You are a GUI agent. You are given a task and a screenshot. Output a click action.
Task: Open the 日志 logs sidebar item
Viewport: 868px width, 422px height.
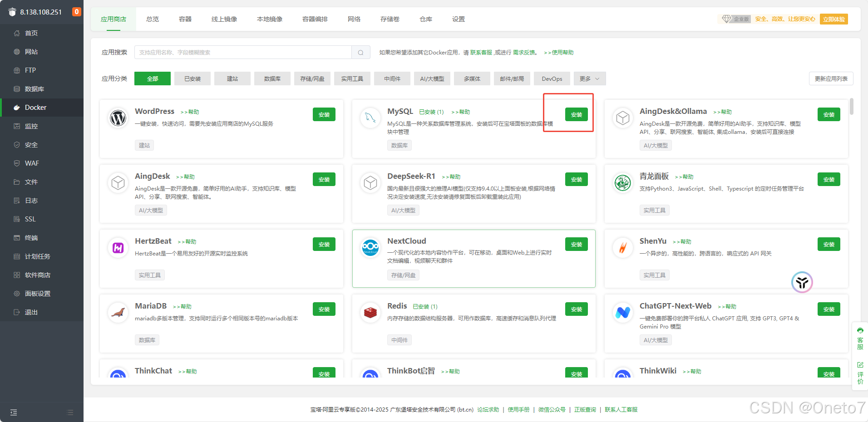(x=42, y=201)
